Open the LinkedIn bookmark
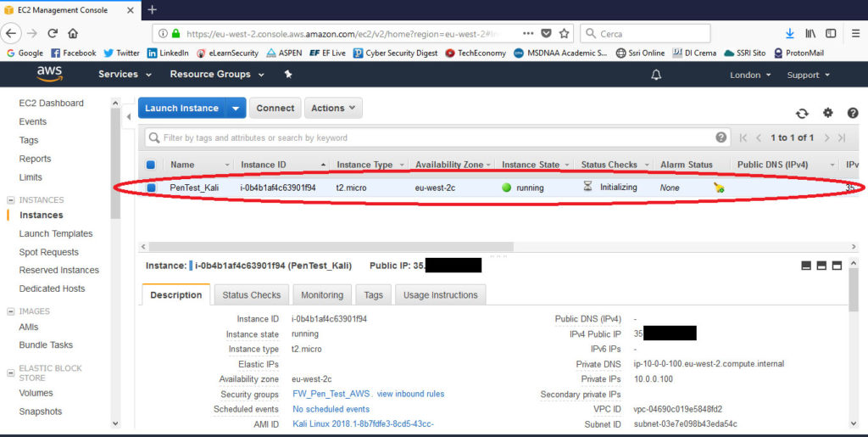This screenshot has width=868, height=437. [168, 53]
